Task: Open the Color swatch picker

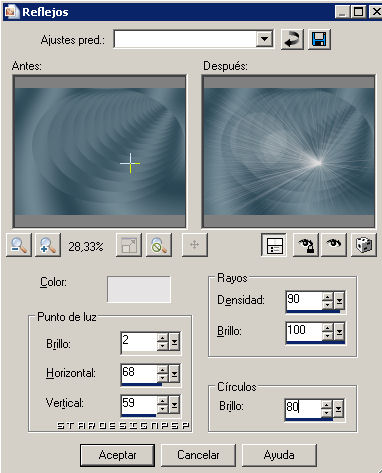Action: point(139,289)
